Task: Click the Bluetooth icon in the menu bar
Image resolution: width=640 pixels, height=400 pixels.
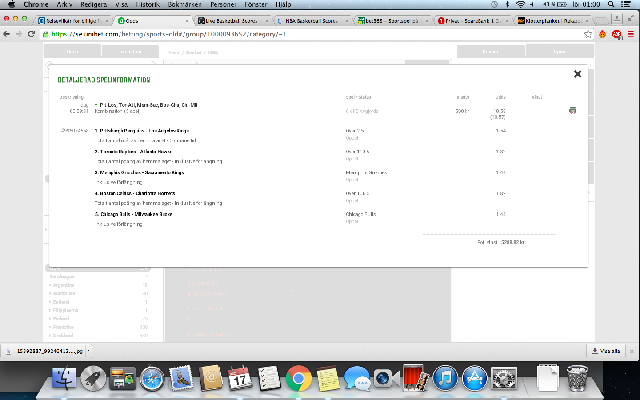Action: 507,4
